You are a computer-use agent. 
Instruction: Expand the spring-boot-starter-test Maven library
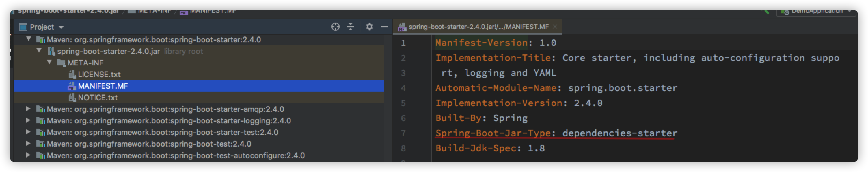[28, 132]
